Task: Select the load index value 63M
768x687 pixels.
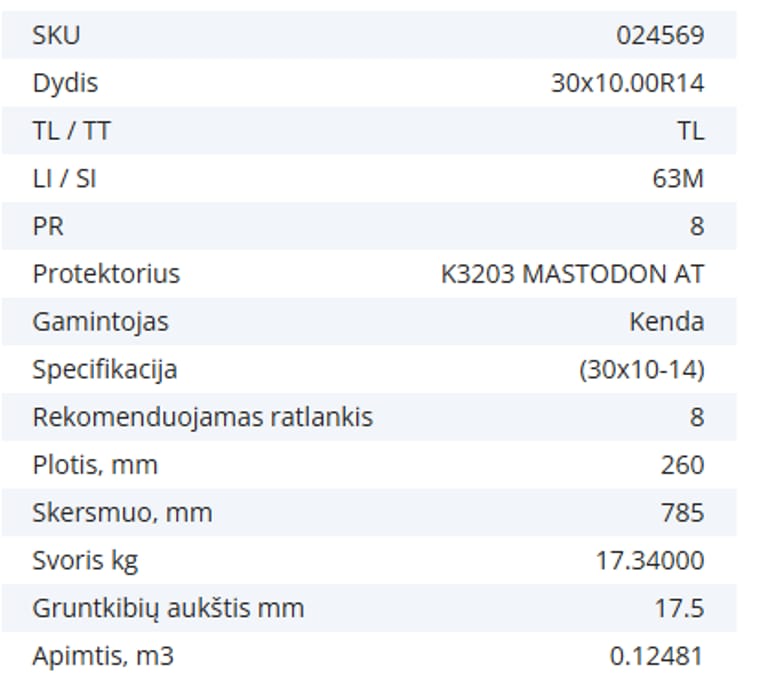Action: (x=677, y=179)
